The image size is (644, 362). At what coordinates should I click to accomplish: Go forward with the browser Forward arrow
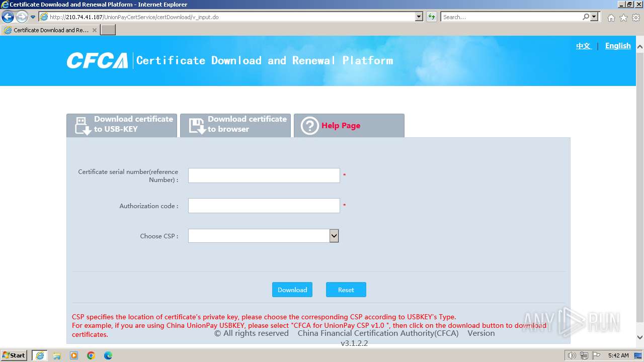pos(22,17)
